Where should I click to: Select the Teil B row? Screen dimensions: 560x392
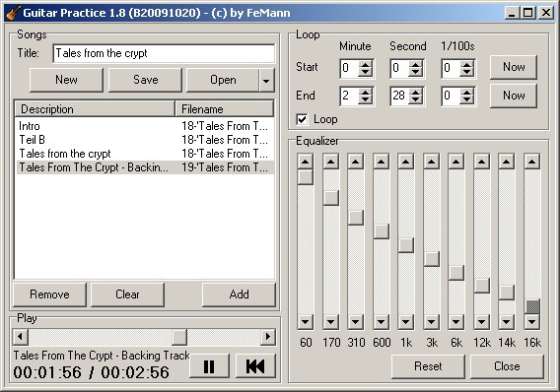point(144,140)
